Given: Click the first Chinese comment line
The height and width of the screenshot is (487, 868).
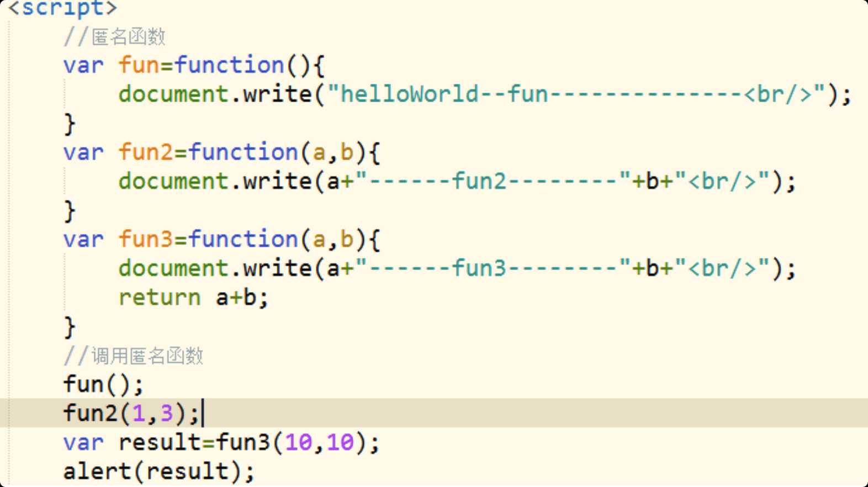Looking at the screenshot, I should [x=114, y=36].
